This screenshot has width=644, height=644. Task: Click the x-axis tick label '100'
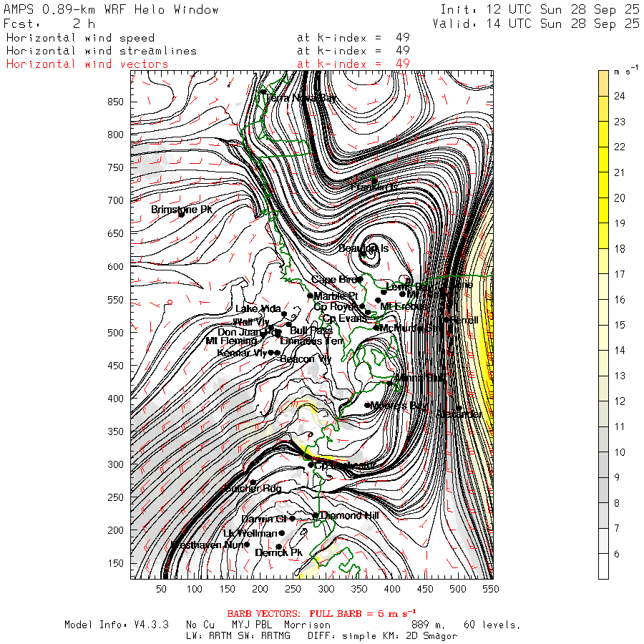(x=194, y=589)
